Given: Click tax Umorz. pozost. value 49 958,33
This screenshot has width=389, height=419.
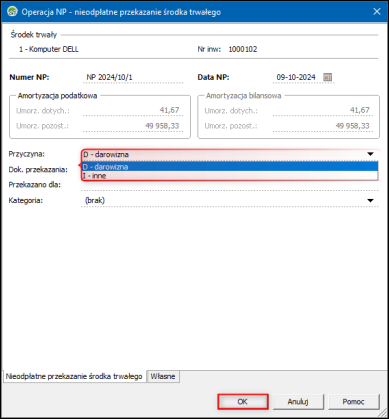Looking at the screenshot, I should [133, 126].
